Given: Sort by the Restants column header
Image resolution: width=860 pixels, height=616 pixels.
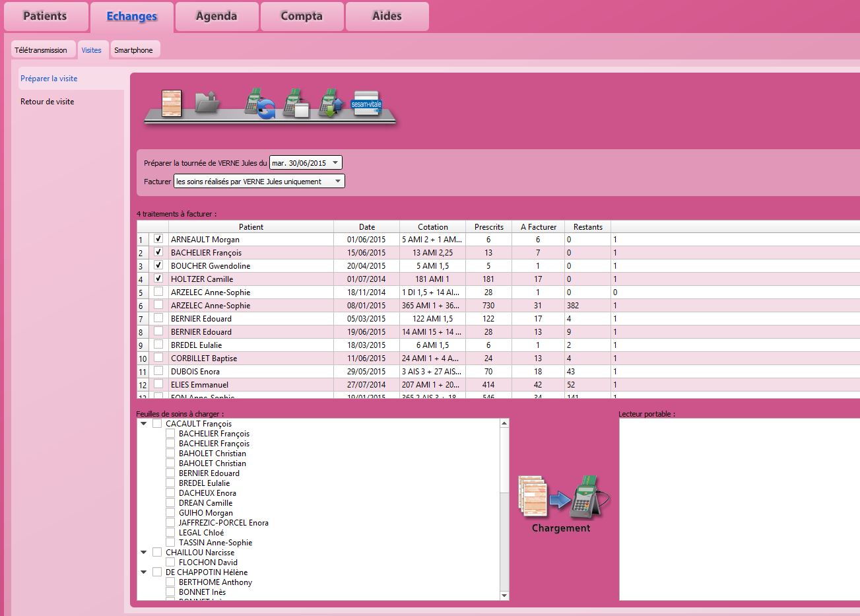Looking at the screenshot, I should click(x=588, y=226).
